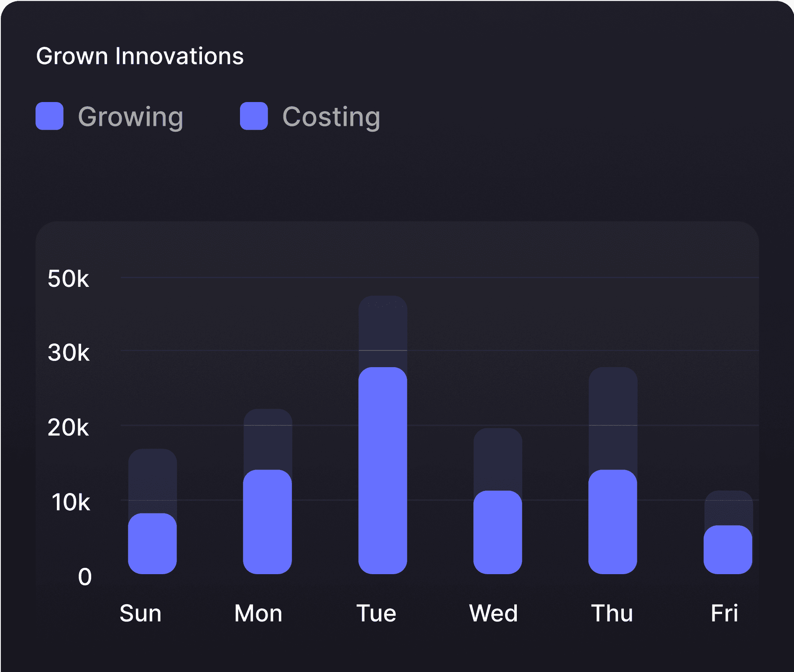Click the Wed axis label
This screenshot has width=794, height=672.
(x=493, y=613)
